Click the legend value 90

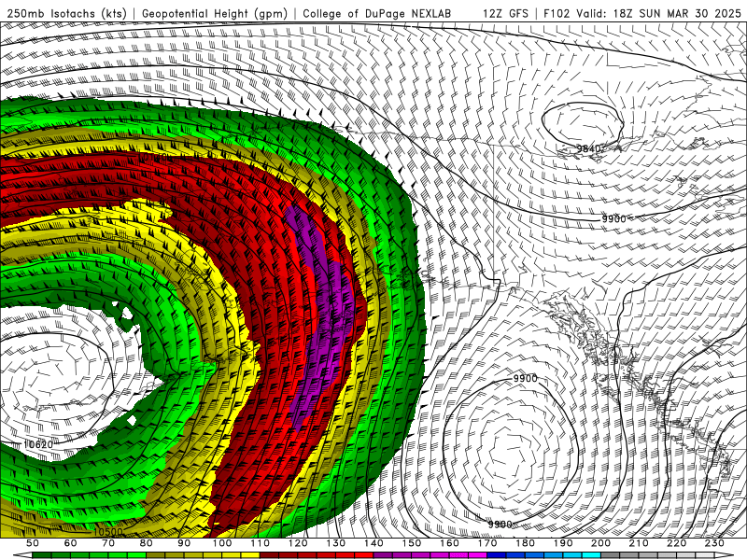[x=184, y=543]
